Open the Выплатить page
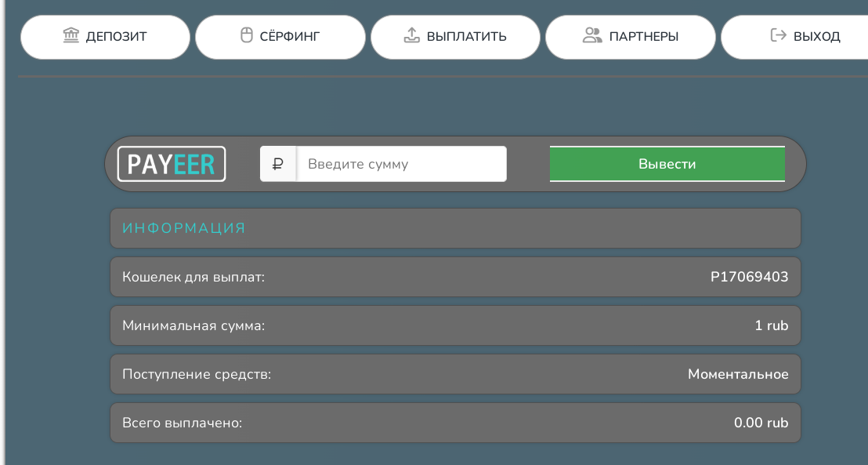The width and height of the screenshot is (868, 465). tap(455, 37)
